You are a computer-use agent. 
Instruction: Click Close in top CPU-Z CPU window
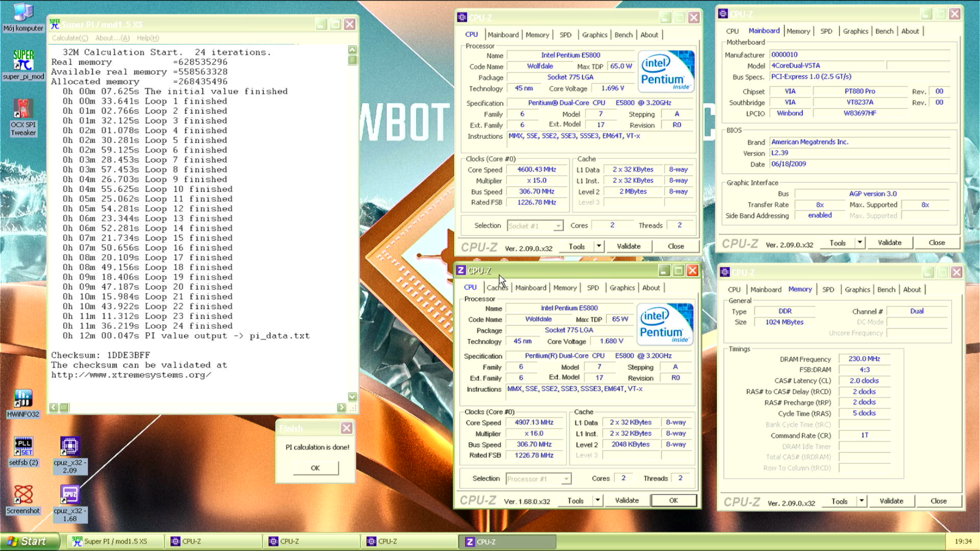tap(676, 246)
